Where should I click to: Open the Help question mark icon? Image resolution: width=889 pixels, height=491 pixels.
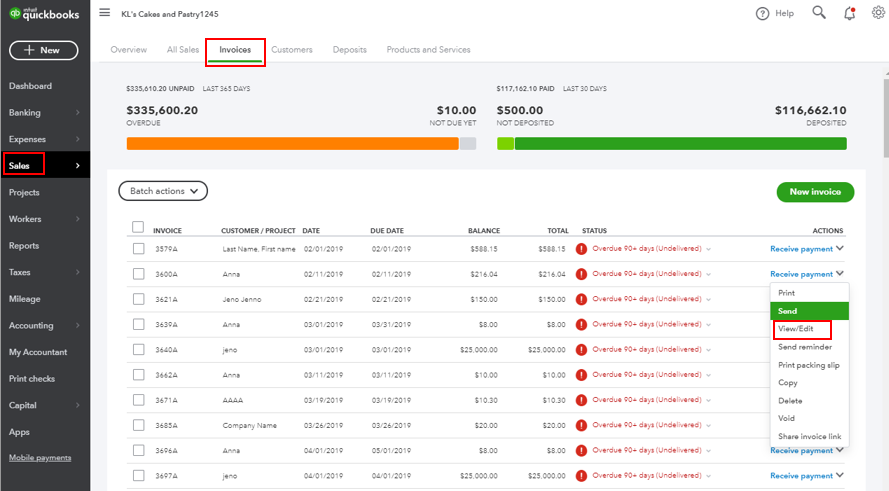[763, 14]
